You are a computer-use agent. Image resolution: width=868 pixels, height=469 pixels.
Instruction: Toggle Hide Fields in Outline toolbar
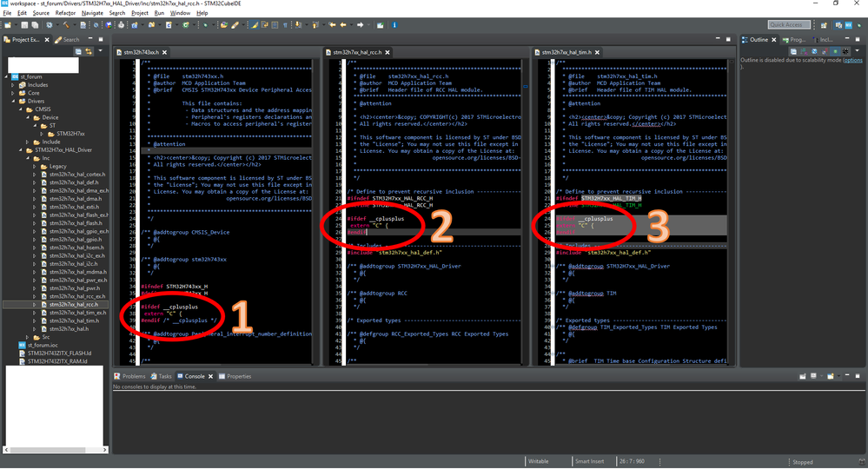pyautogui.click(x=814, y=51)
